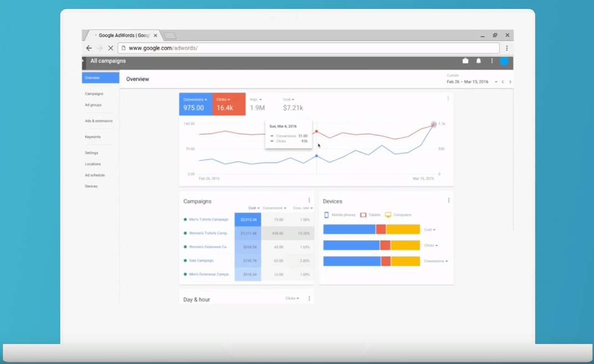Go to previous date range arrow
This screenshot has height=364, width=594.
[x=503, y=82]
